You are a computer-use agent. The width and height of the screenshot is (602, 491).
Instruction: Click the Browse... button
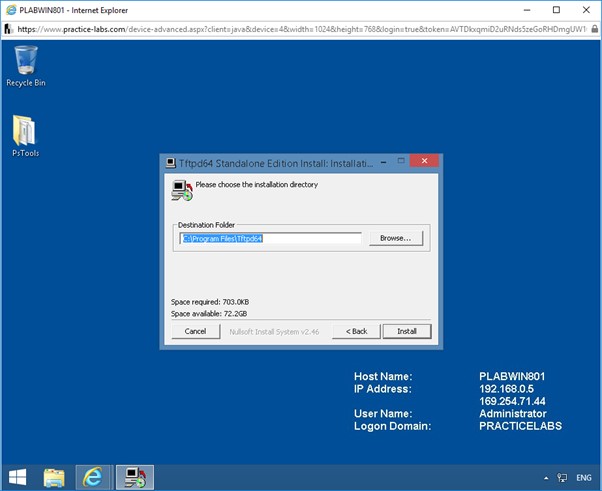396,238
